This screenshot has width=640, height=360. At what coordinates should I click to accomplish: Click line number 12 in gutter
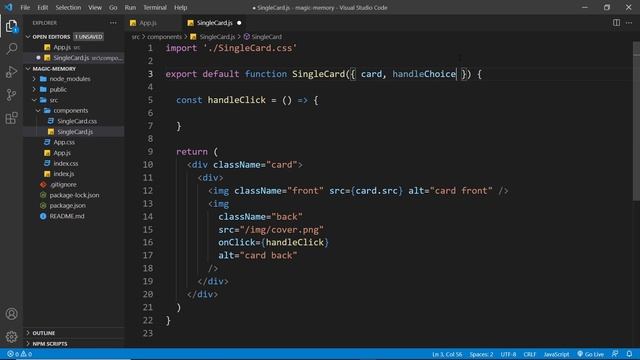click(x=148, y=191)
